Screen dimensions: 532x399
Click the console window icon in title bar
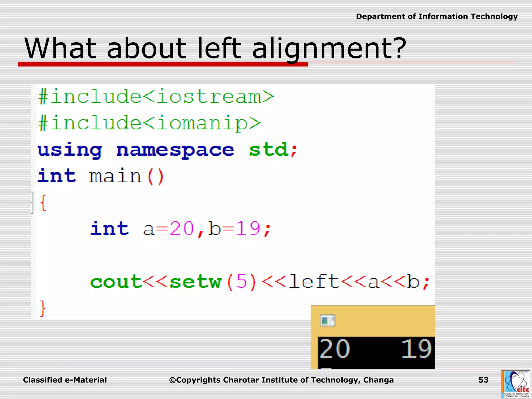point(327,320)
